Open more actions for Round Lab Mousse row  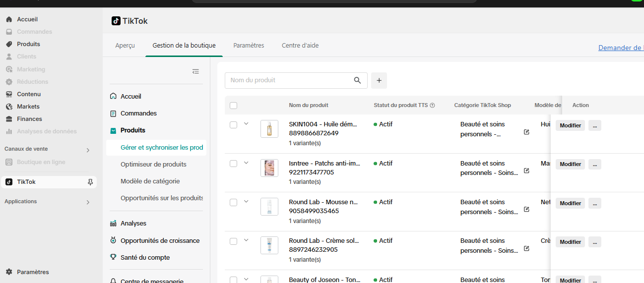tap(595, 203)
